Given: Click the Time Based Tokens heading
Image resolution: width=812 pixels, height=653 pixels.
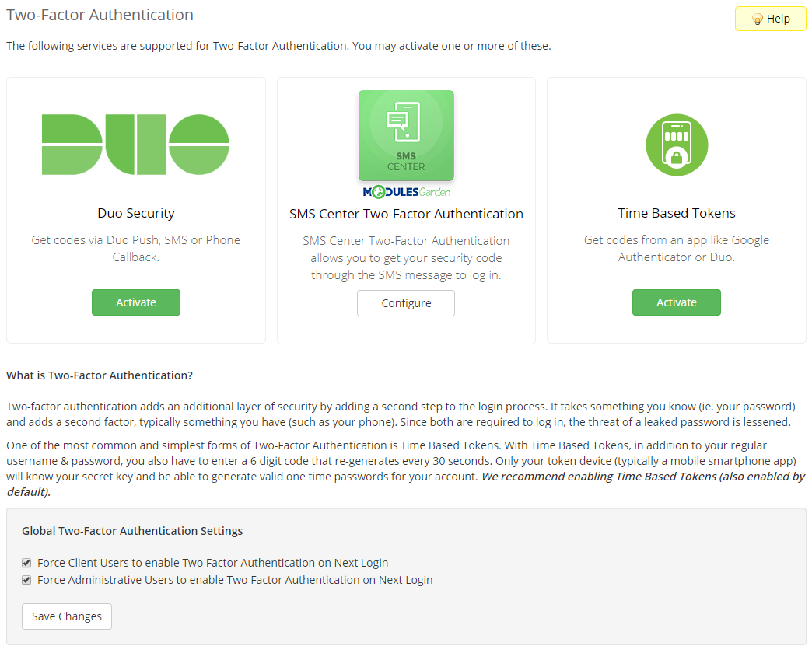Looking at the screenshot, I should click(677, 213).
